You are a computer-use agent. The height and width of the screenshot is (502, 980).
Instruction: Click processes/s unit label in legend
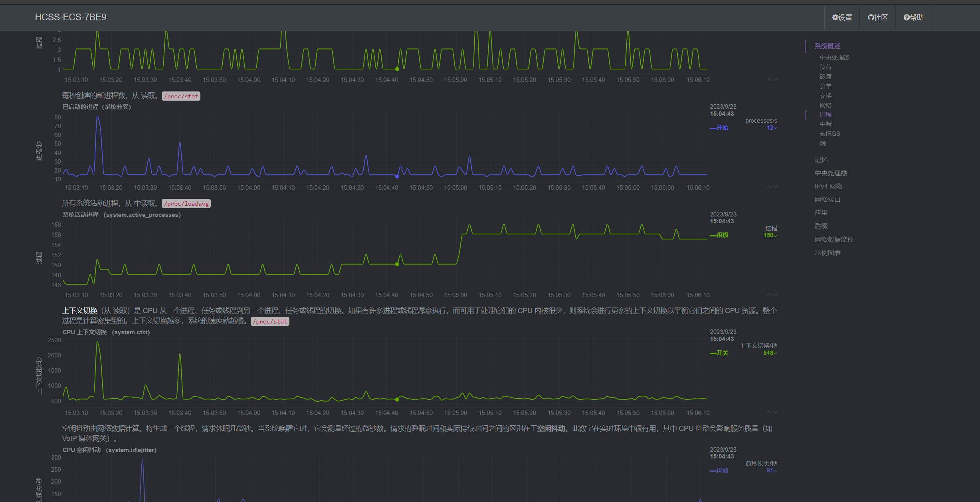click(761, 121)
